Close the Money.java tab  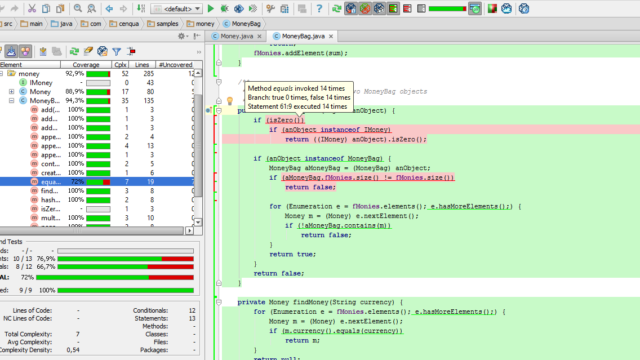(259, 36)
